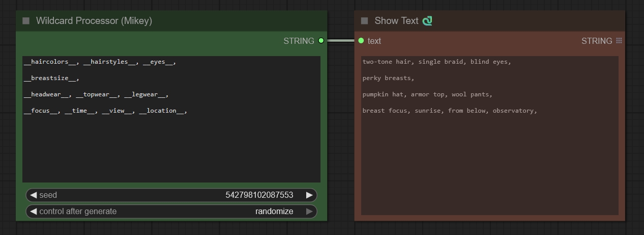This screenshot has width=644, height=235.
Task: Collapse the Show Text node via its square icon
Action: pos(364,21)
